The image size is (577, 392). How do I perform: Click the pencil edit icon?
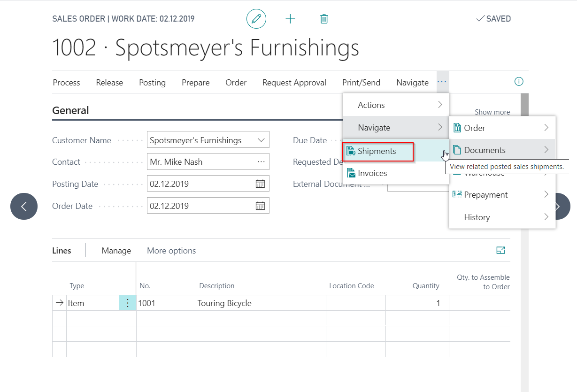(x=256, y=19)
